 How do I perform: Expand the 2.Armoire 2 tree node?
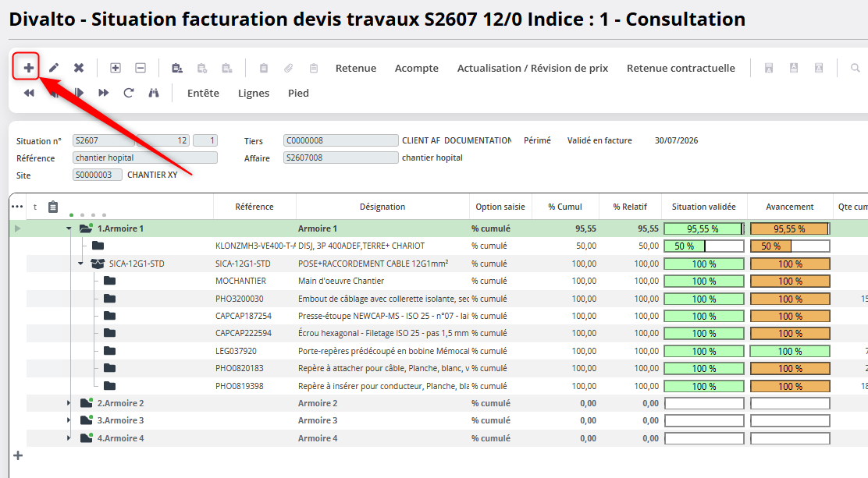[69, 403]
